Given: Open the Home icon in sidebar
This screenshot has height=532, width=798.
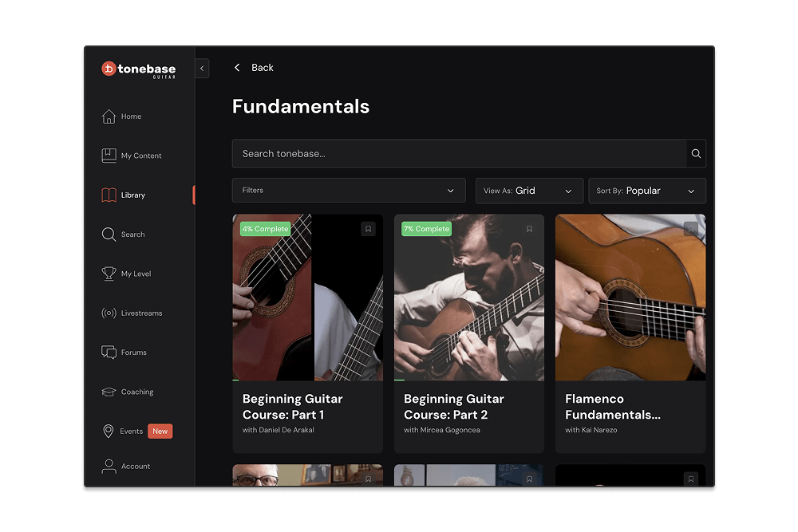Looking at the screenshot, I should (x=109, y=116).
